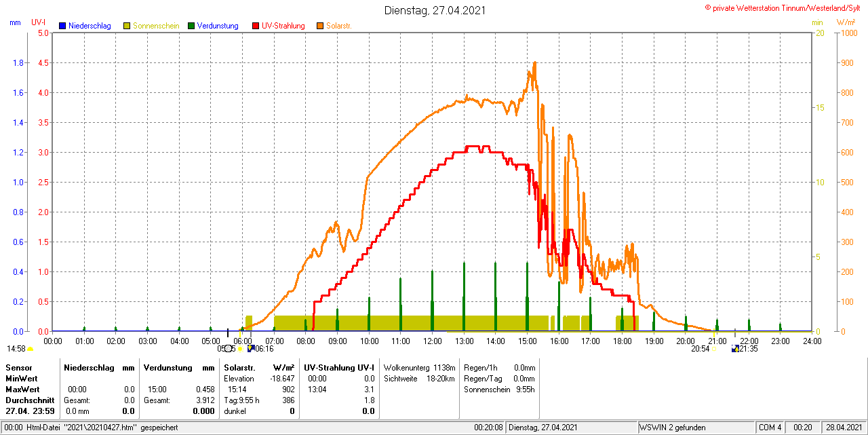
Task: Click the 12:00 time axis label
Action: (433, 341)
